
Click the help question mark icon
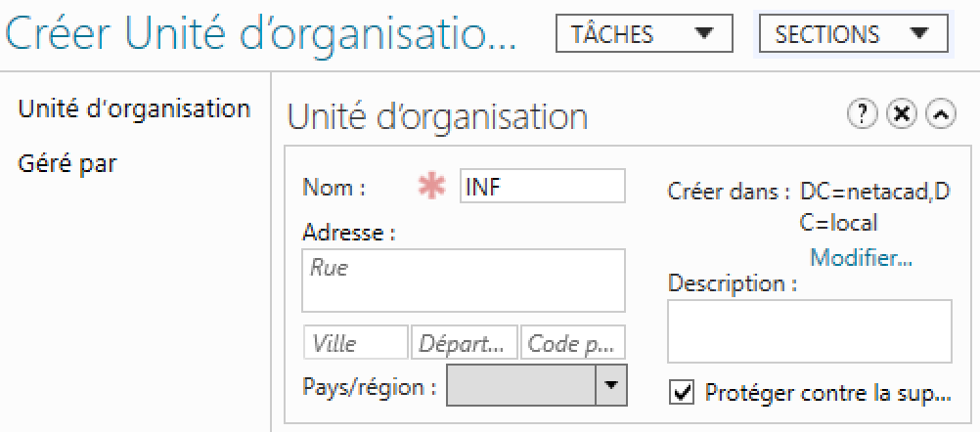tap(863, 114)
